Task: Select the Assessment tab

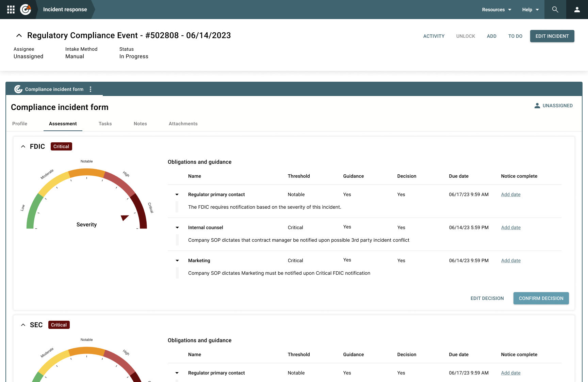Action: point(63,124)
